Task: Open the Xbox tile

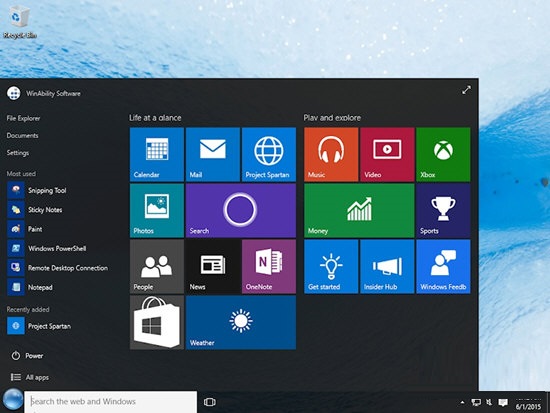Action: (x=443, y=154)
